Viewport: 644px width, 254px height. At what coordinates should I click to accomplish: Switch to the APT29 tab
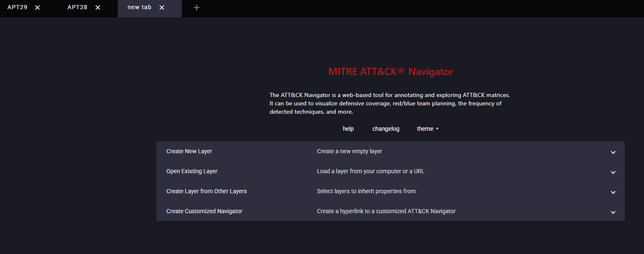(17, 7)
